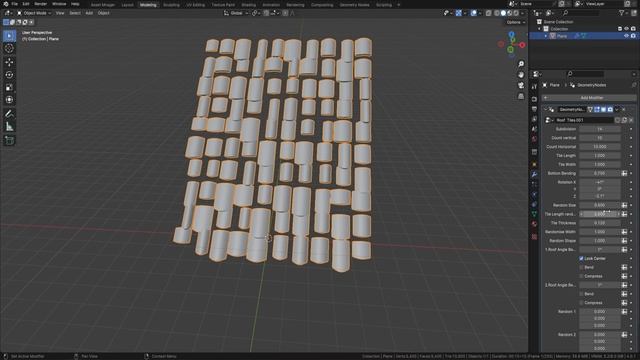Open the Tool properties tab
This screenshot has height=360, width=640.
pyautogui.click(x=534, y=87)
